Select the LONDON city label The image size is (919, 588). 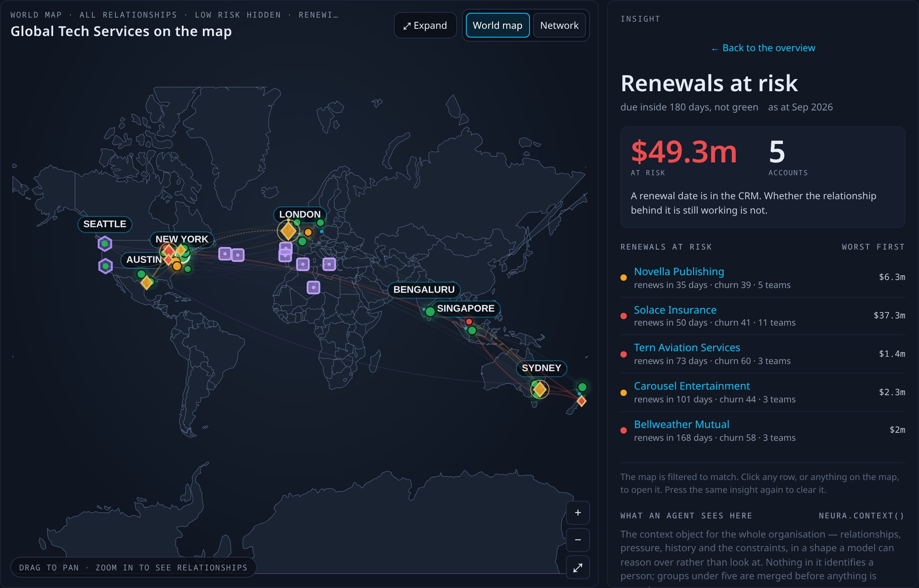(300, 214)
